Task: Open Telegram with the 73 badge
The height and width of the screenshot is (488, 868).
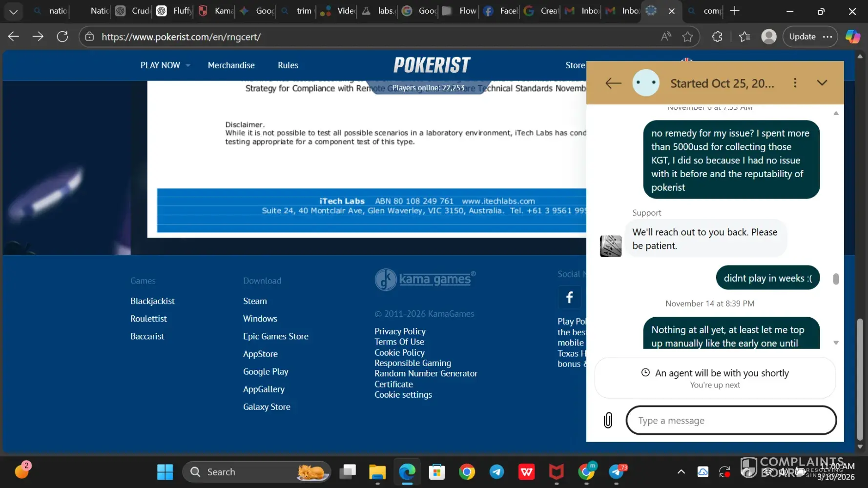Action: (617, 472)
